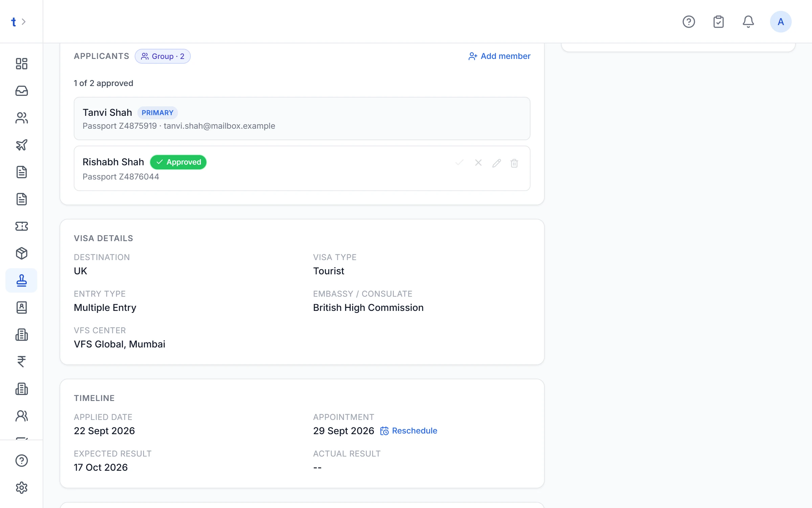The height and width of the screenshot is (508, 812).
Task: Click Add member link
Action: 499,56
